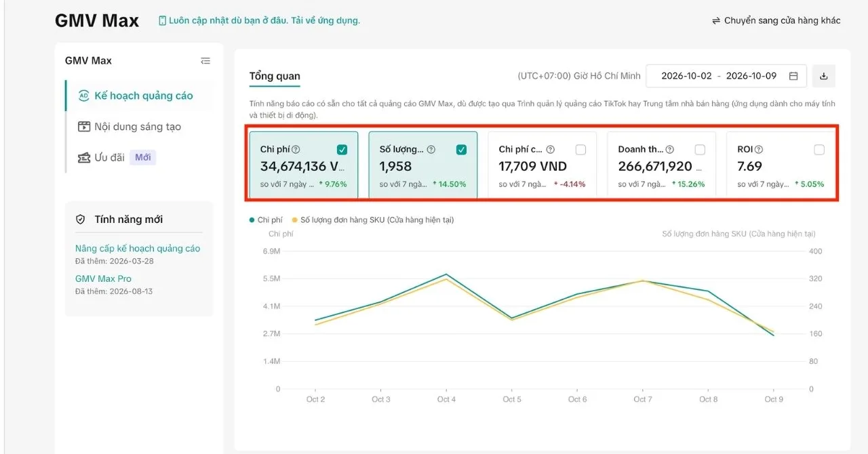Click the download report icon button
868x454 pixels.
tap(824, 76)
